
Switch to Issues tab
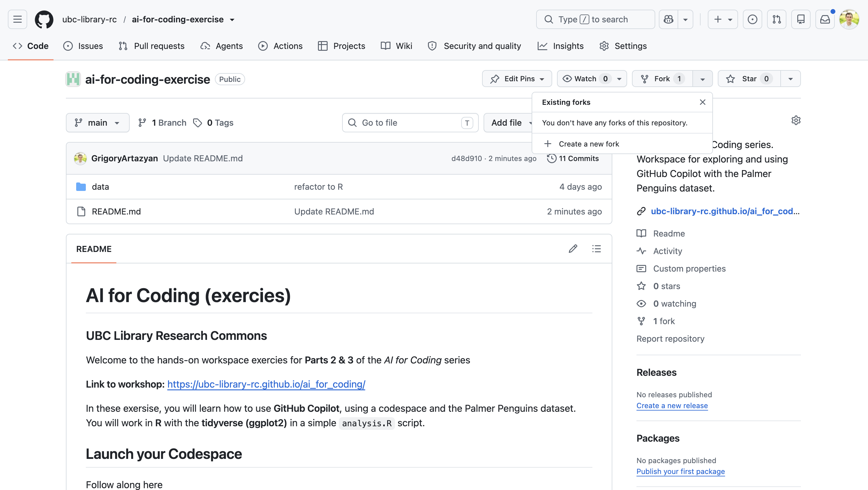click(x=83, y=46)
